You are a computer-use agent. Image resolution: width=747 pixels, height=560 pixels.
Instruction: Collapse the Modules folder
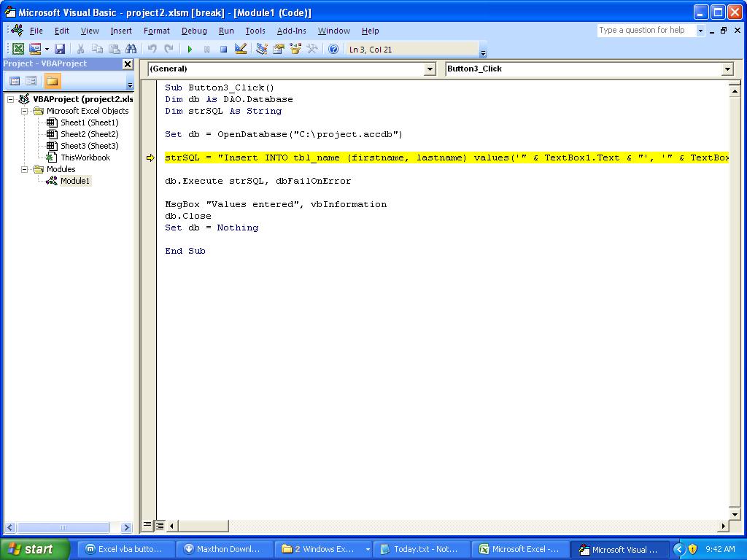coord(24,169)
